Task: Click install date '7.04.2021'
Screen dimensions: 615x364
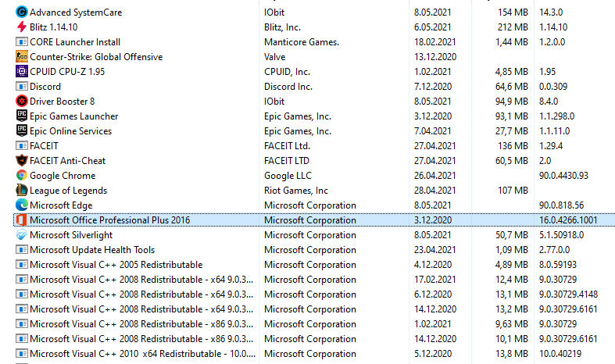Action: pos(433,131)
